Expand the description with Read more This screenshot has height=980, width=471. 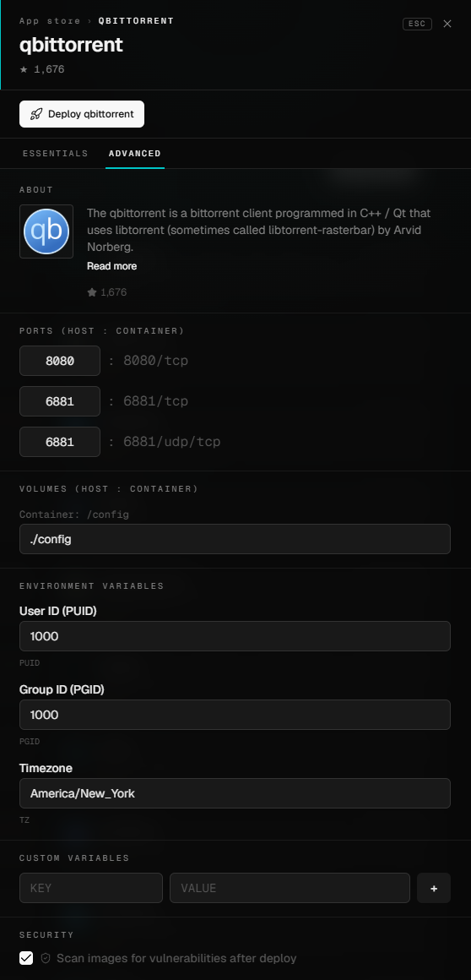[111, 266]
